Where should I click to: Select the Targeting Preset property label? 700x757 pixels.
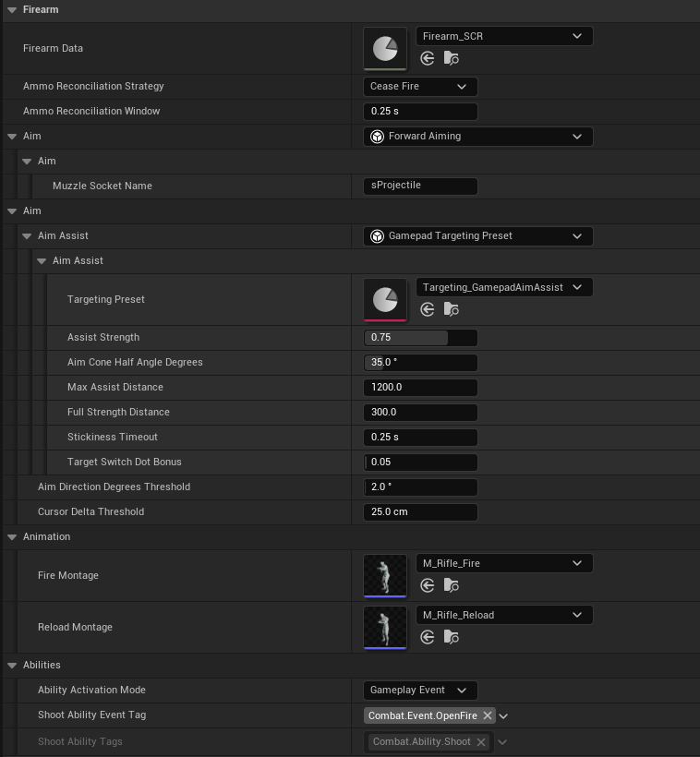point(106,299)
